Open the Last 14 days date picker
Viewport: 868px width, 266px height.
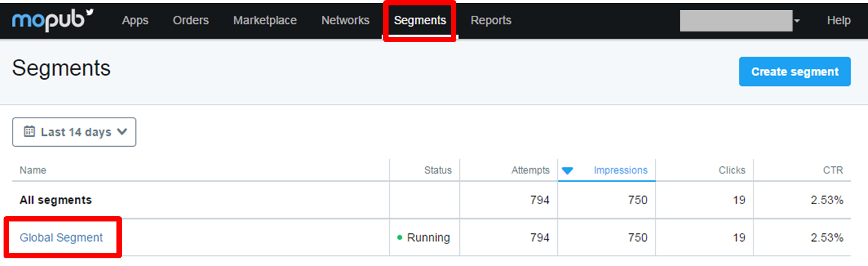coord(74,132)
